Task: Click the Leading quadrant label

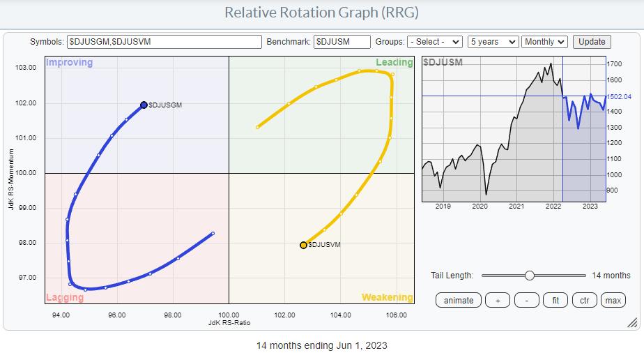Action: [394, 63]
